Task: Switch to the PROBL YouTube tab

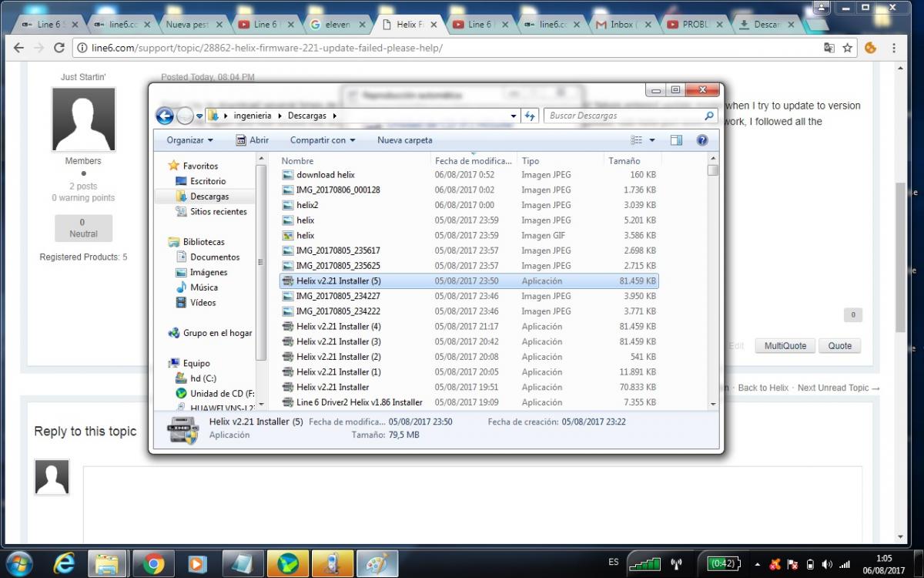Action: 694,25
